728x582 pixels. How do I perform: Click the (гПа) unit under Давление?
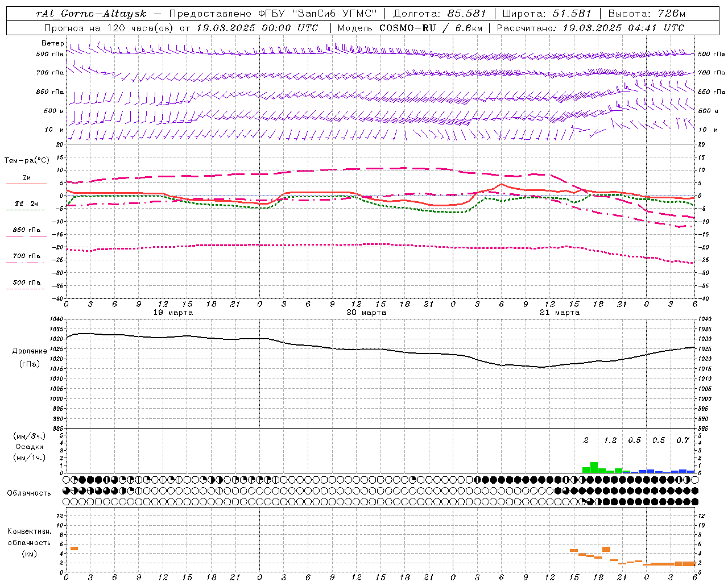[x=30, y=364]
